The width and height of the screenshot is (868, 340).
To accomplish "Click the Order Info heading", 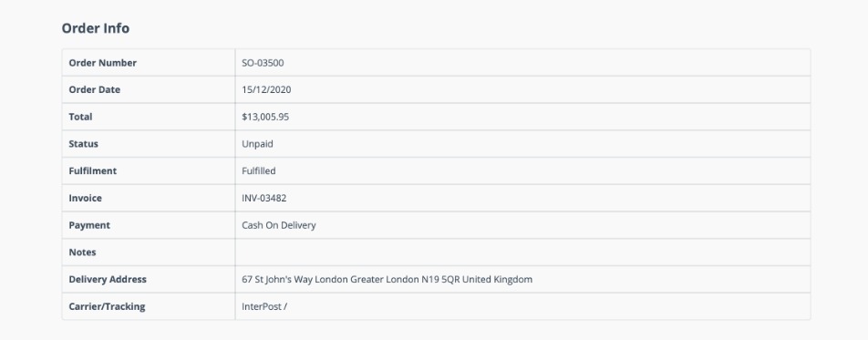I will point(95,28).
